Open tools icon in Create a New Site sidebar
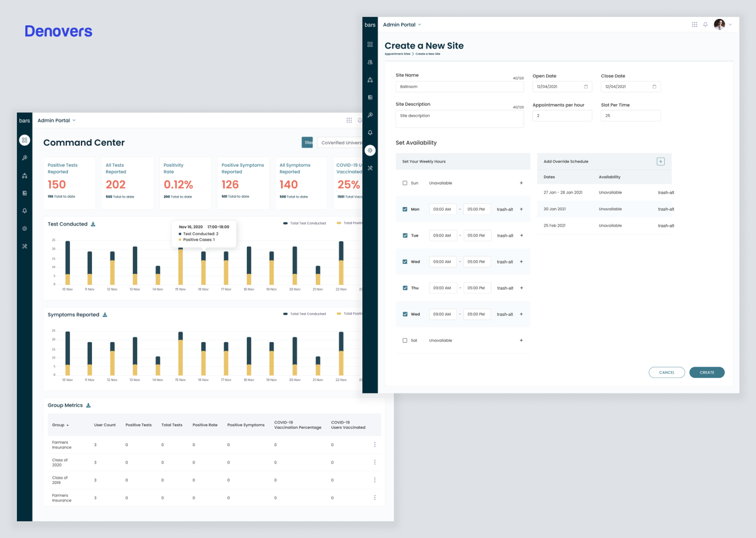The image size is (756, 538). [370, 168]
